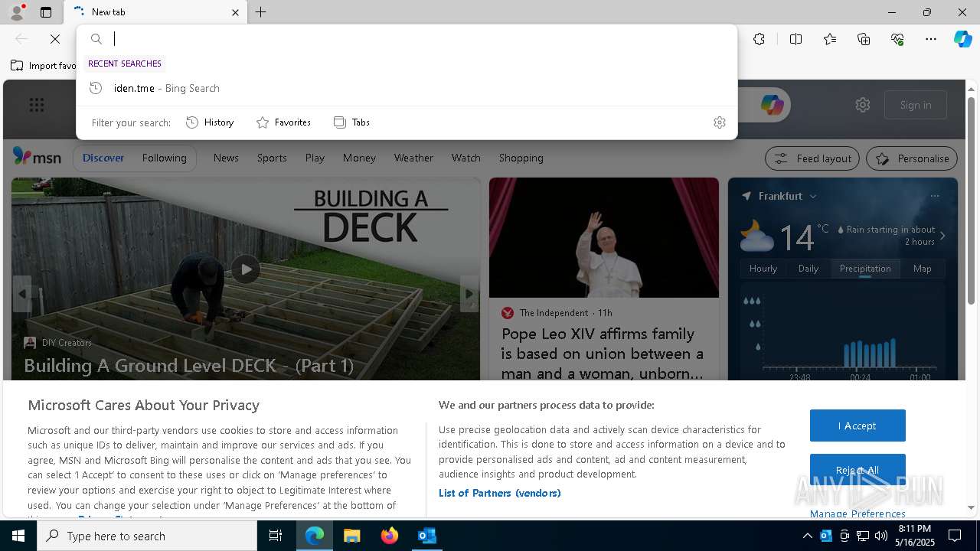Open Browser essentials heart icon
Viewport: 980px width, 551px height.
pyautogui.click(x=897, y=39)
